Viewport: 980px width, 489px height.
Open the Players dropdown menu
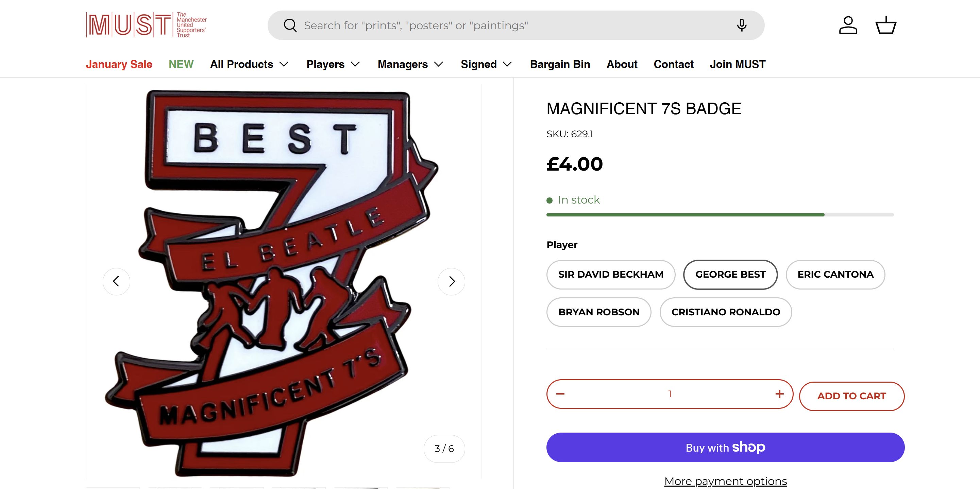tap(333, 64)
